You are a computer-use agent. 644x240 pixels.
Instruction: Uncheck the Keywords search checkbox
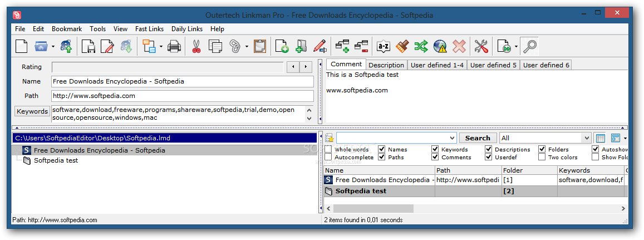(x=435, y=149)
